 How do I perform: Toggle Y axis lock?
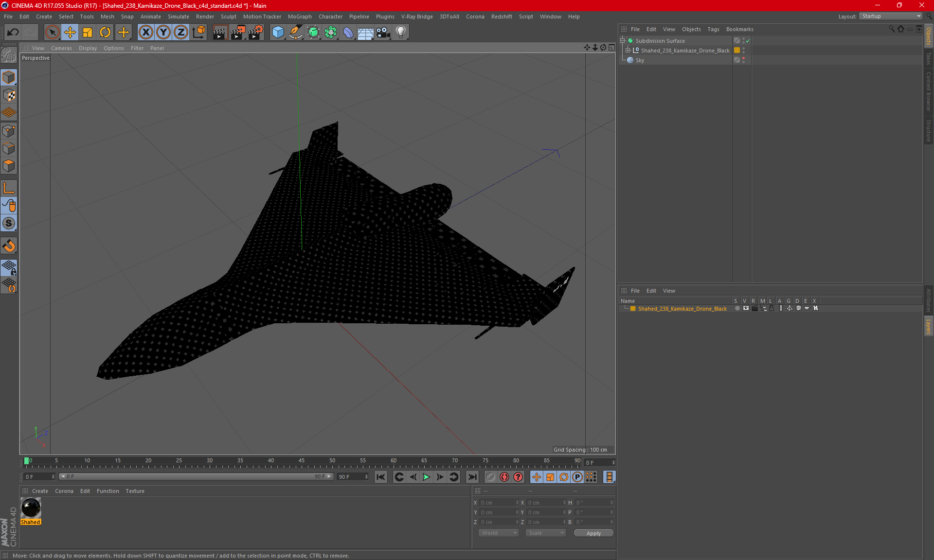(163, 33)
